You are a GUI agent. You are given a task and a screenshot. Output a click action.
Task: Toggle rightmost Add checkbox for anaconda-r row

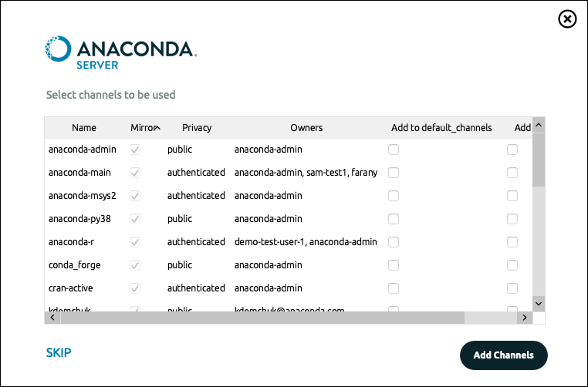point(512,242)
